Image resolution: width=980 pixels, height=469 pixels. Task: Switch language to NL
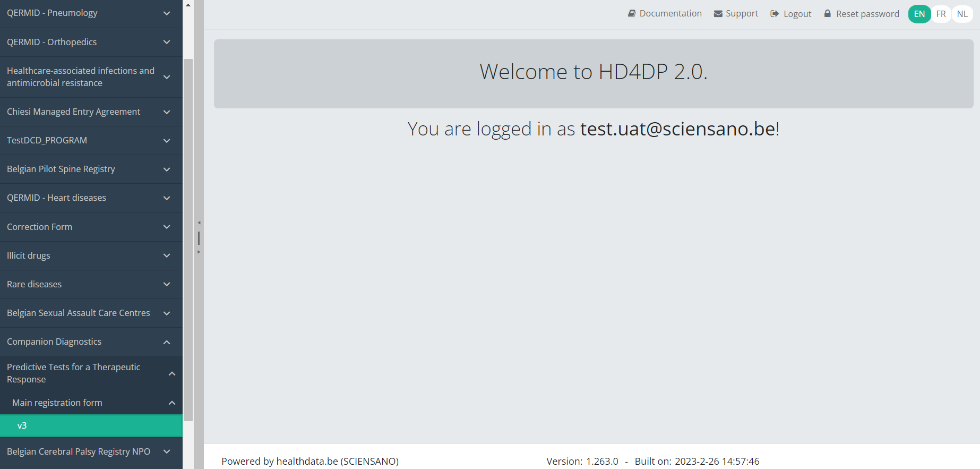(962, 14)
